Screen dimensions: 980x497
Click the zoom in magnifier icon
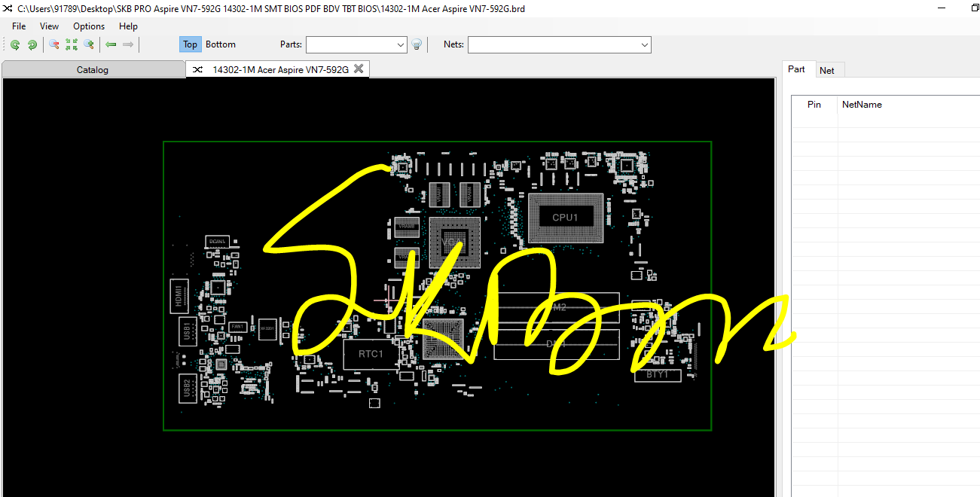(x=89, y=44)
